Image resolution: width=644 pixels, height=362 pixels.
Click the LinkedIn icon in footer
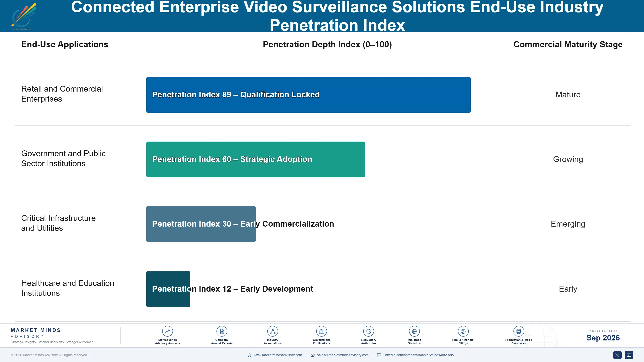[x=379, y=355]
